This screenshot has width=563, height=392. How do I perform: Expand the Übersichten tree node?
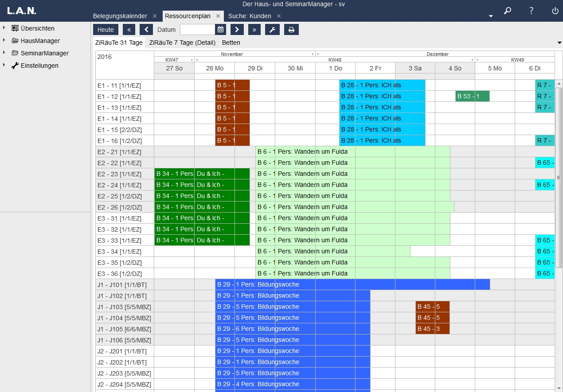point(4,28)
